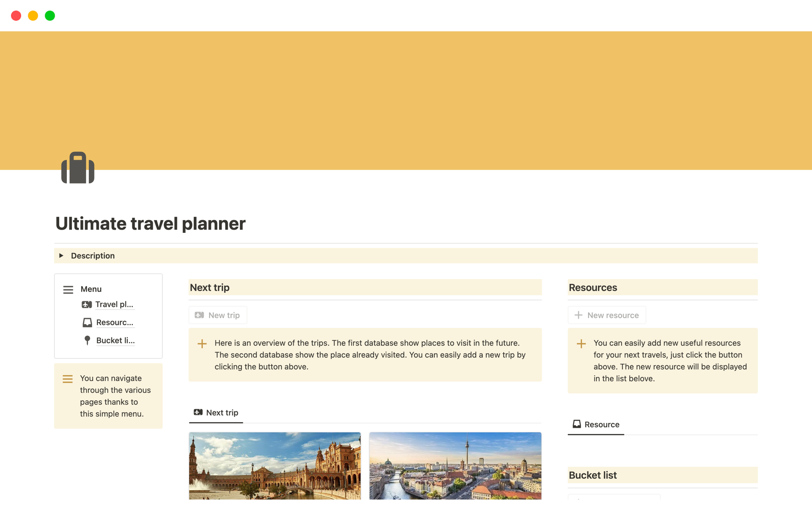Image resolution: width=812 pixels, height=508 pixels.
Task: Click the Resources menu icon
Action: [87, 322]
